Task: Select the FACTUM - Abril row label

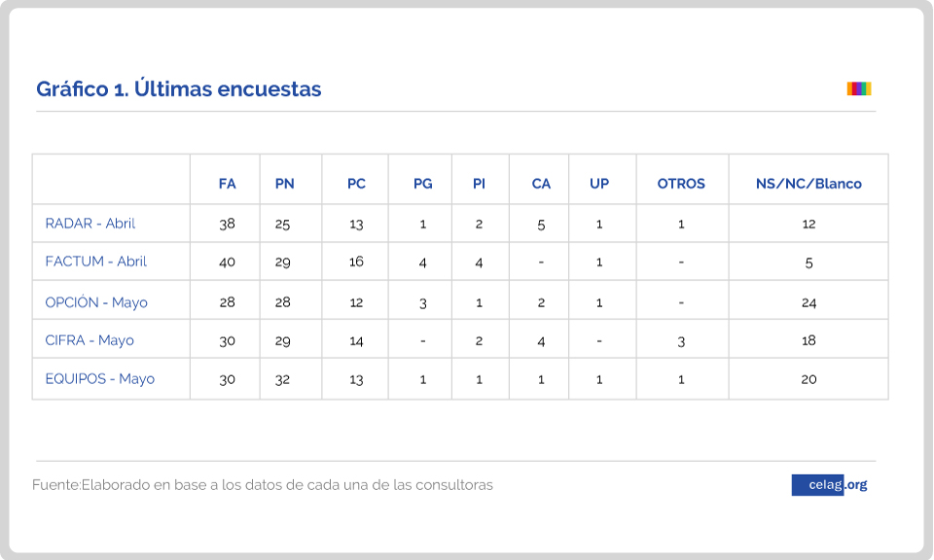Action: click(96, 262)
